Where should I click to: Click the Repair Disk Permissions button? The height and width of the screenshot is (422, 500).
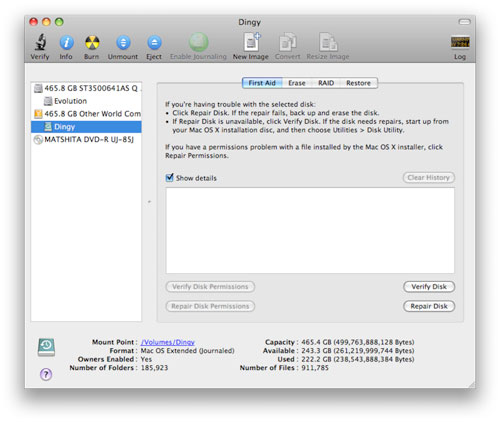[210, 306]
